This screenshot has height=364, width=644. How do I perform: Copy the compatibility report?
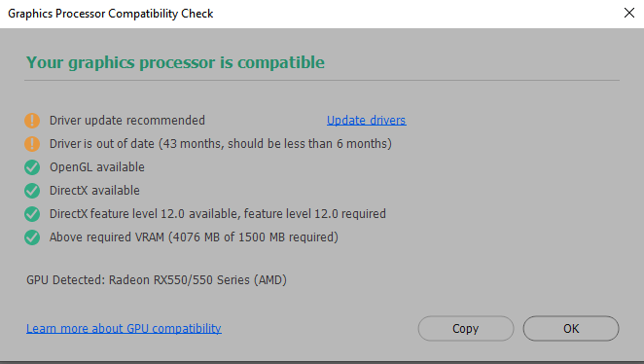coord(466,329)
